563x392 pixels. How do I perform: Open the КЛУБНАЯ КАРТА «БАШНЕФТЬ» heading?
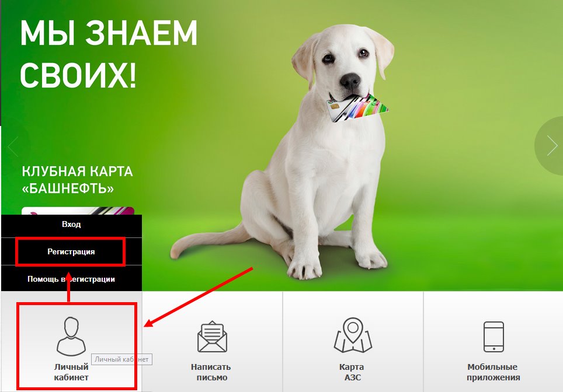tap(77, 180)
